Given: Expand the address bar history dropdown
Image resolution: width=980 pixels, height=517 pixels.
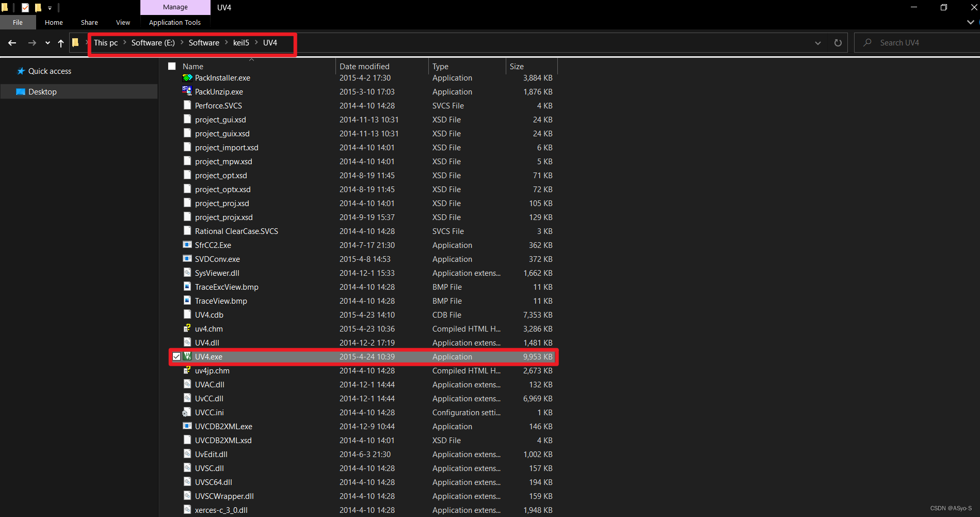Looking at the screenshot, I should point(818,43).
